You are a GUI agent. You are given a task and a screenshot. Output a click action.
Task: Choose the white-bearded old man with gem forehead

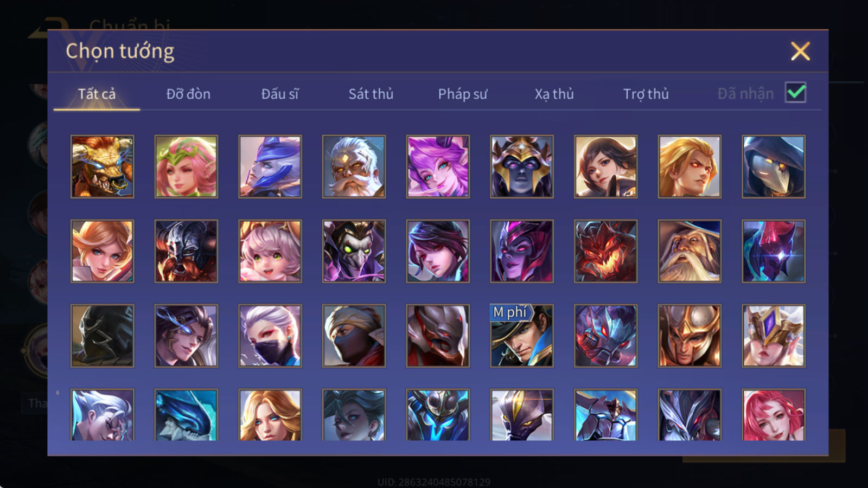tap(354, 166)
